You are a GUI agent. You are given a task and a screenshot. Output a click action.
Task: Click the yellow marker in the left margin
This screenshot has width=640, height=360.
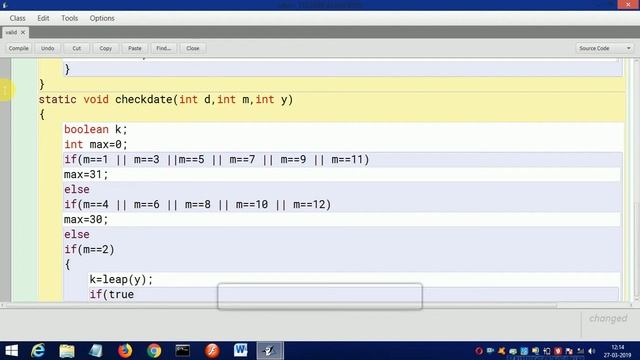pos(6,90)
